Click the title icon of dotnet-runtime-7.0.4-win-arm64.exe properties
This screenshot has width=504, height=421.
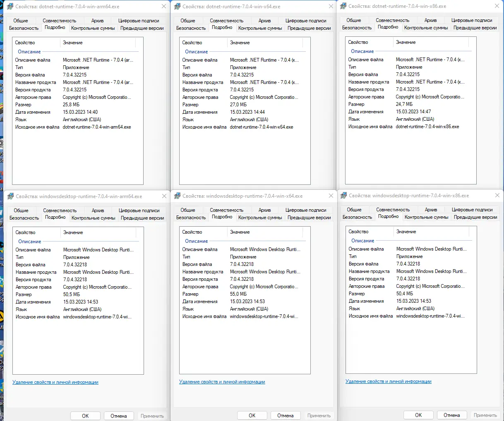(10, 7)
